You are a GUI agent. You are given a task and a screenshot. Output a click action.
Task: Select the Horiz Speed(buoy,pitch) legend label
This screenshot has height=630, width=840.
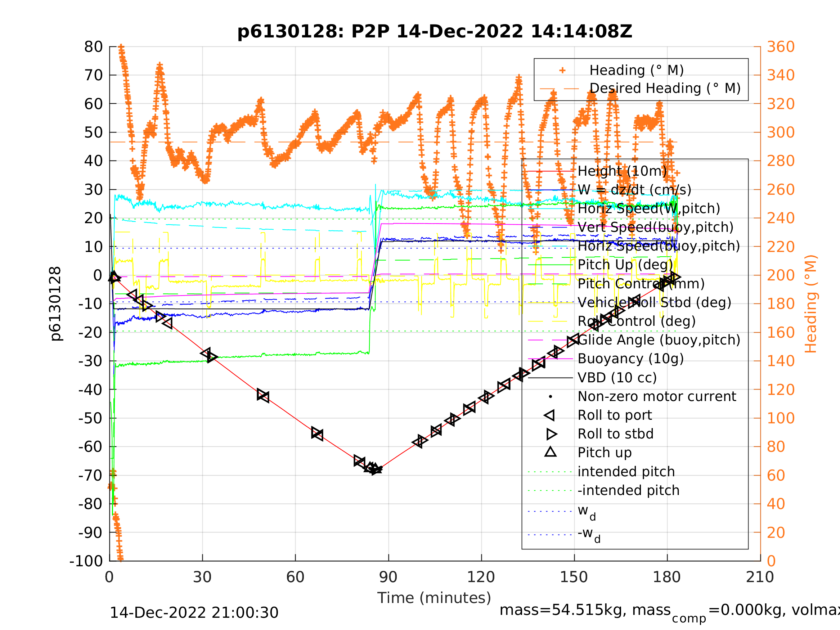click(x=659, y=246)
